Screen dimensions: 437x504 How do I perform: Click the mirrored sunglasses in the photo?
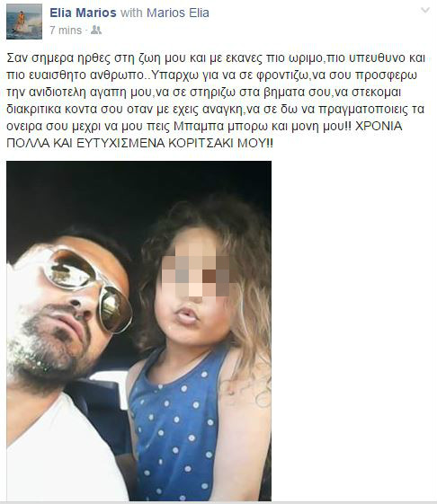[88, 287]
